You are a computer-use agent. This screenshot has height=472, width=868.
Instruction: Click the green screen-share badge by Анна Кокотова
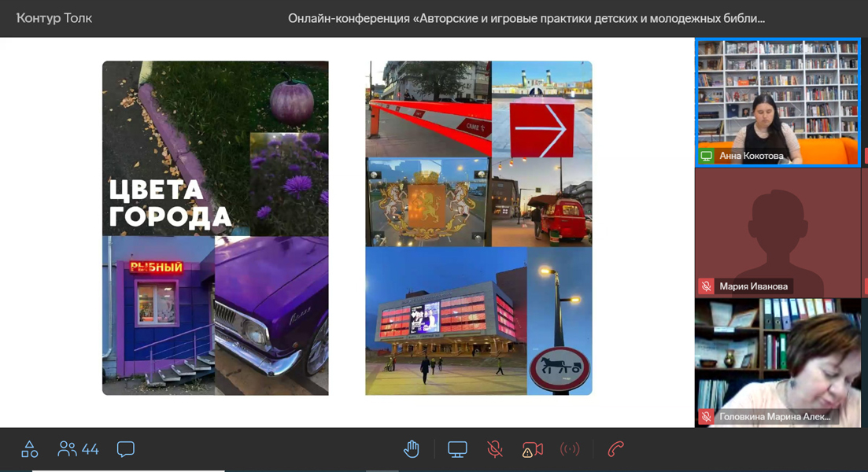(707, 156)
